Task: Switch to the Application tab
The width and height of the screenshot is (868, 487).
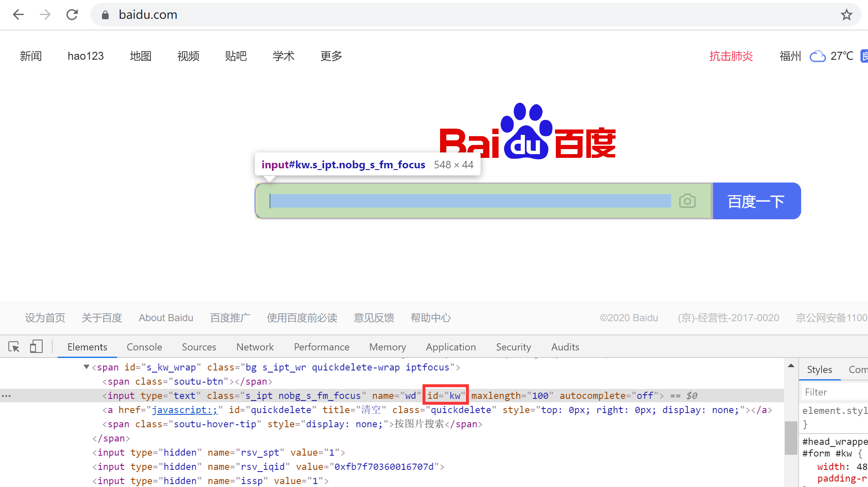Action: click(451, 347)
